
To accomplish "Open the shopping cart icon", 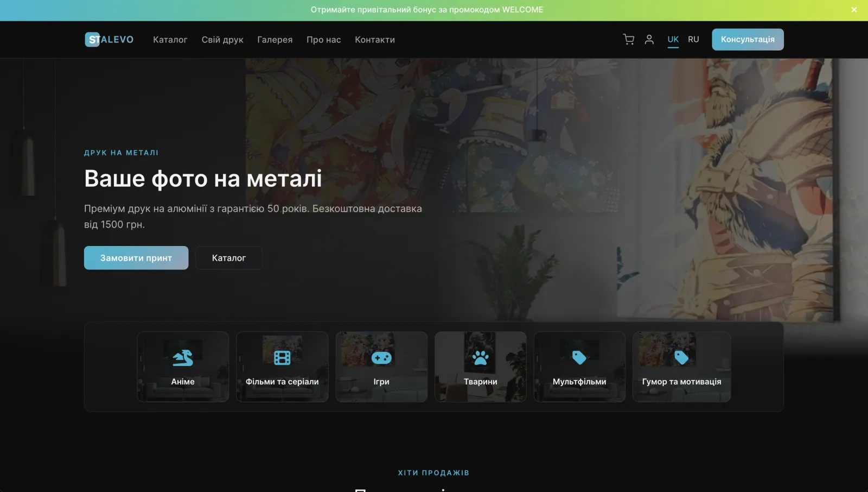I will (x=629, y=39).
